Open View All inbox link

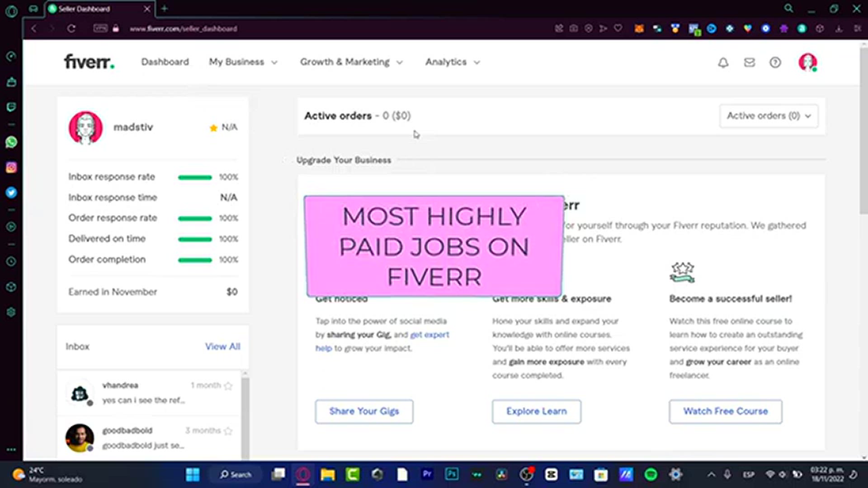click(222, 347)
